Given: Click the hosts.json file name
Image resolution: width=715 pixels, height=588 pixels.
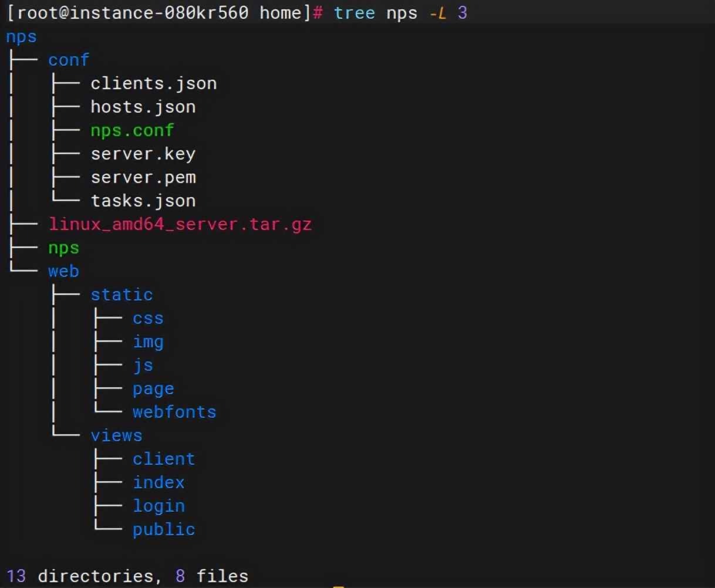Looking at the screenshot, I should coord(143,107).
